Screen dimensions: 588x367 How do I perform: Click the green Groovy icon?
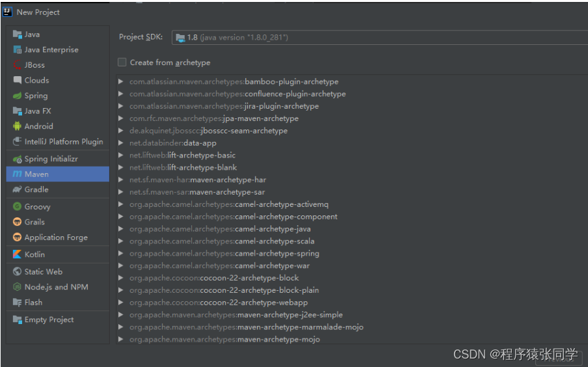[18, 206]
